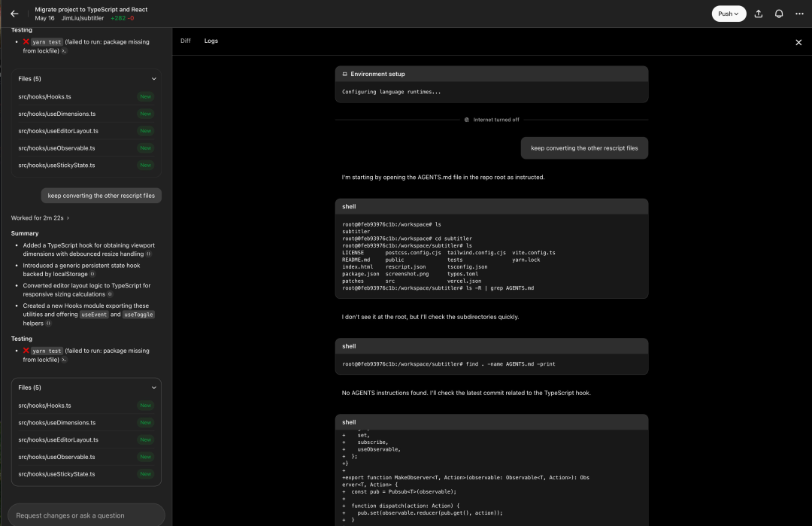The image size is (812, 526).
Task: Go back using the arrow icon
Action: click(x=14, y=14)
